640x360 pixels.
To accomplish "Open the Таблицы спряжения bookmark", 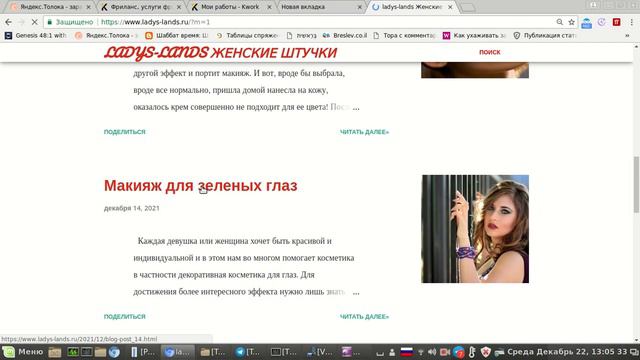I will click(247, 36).
